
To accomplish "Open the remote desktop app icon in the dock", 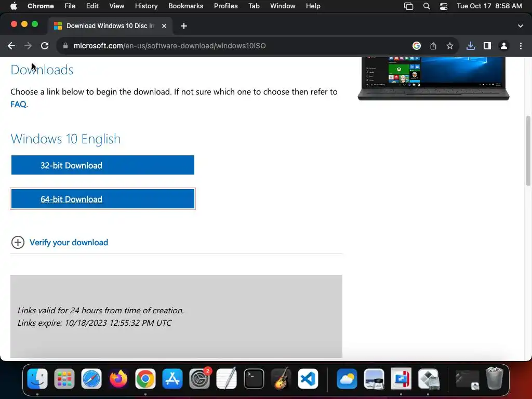I will pos(401,379).
